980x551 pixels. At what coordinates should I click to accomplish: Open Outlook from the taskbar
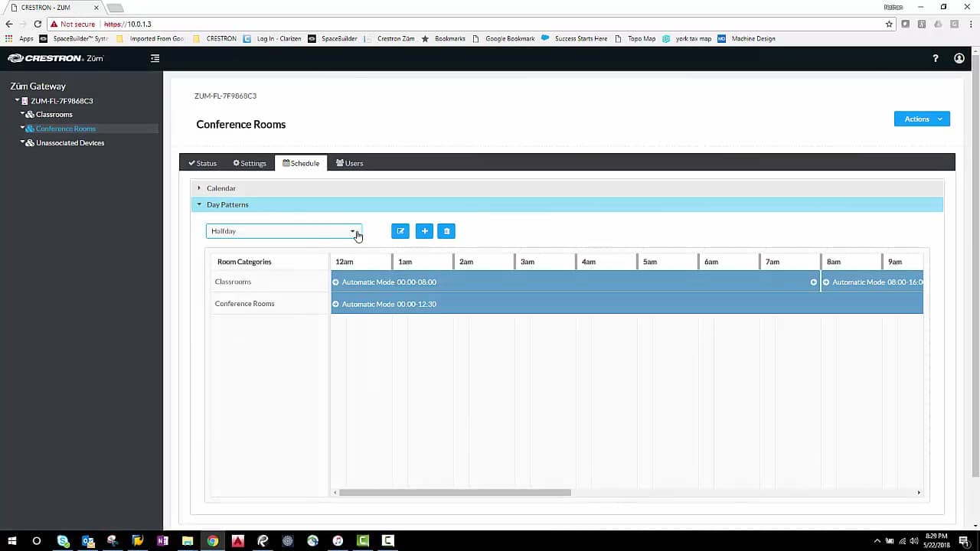[88, 540]
